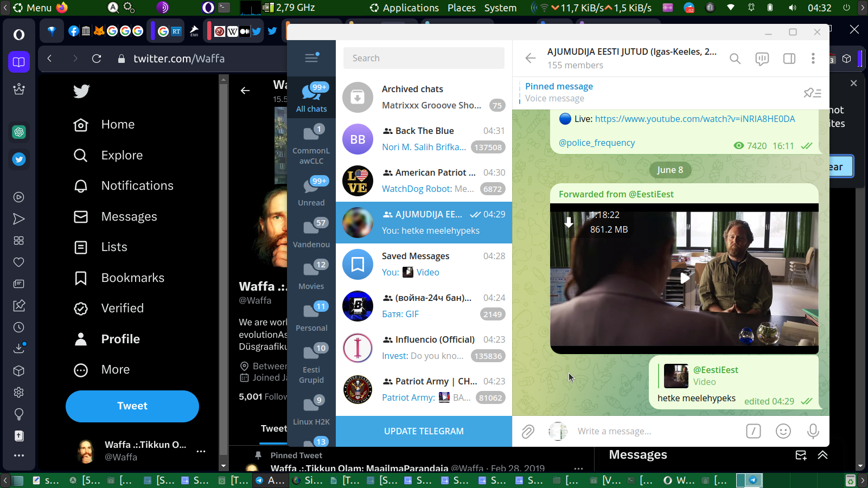Go back in the browser
The height and width of the screenshot is (488, 868).
[49, 59]
